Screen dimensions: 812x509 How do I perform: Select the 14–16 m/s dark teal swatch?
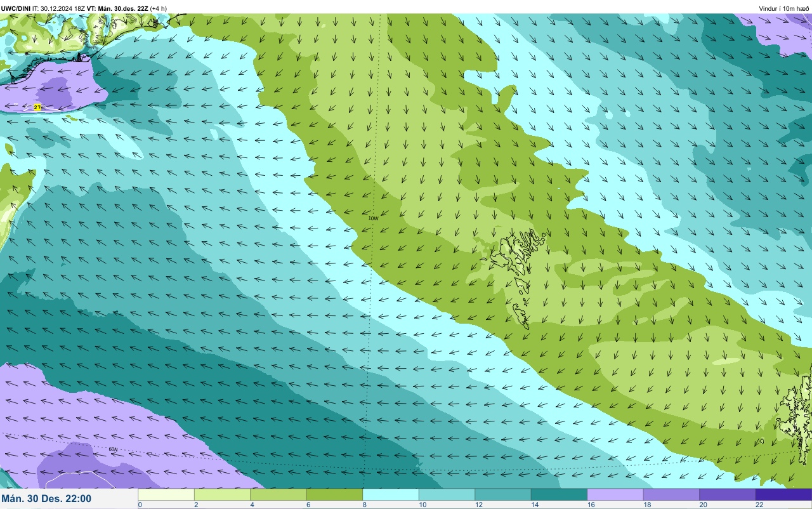point(559,494)
